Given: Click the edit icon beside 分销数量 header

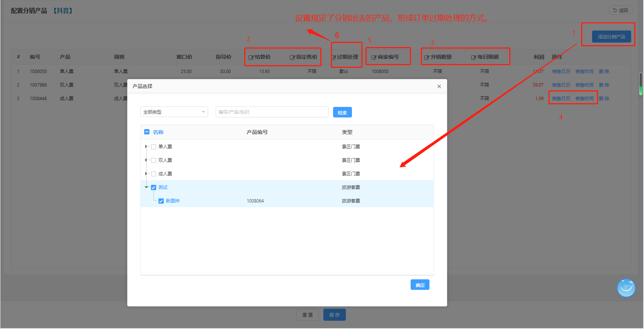Looking at the screenshot, I should pyautogui.click(x=426, y=58).
